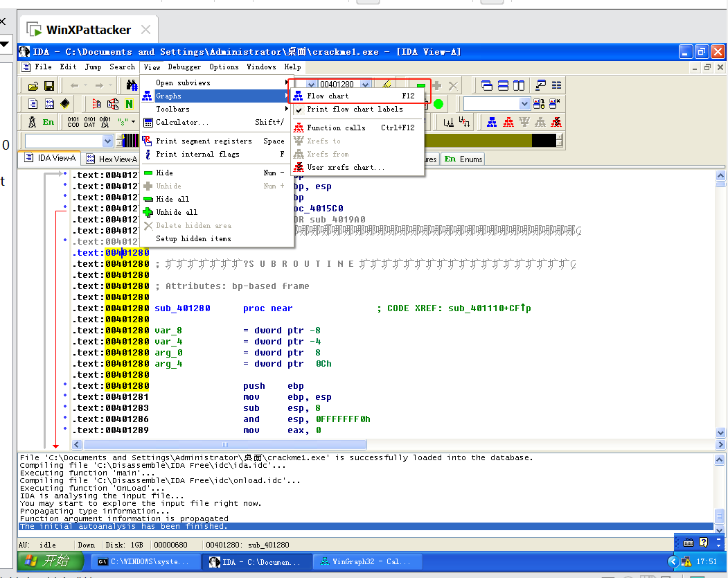This screenshot has height=578, width=728.
Task: Click green minus hide icon in toolbar
Action: click(420, 85)
